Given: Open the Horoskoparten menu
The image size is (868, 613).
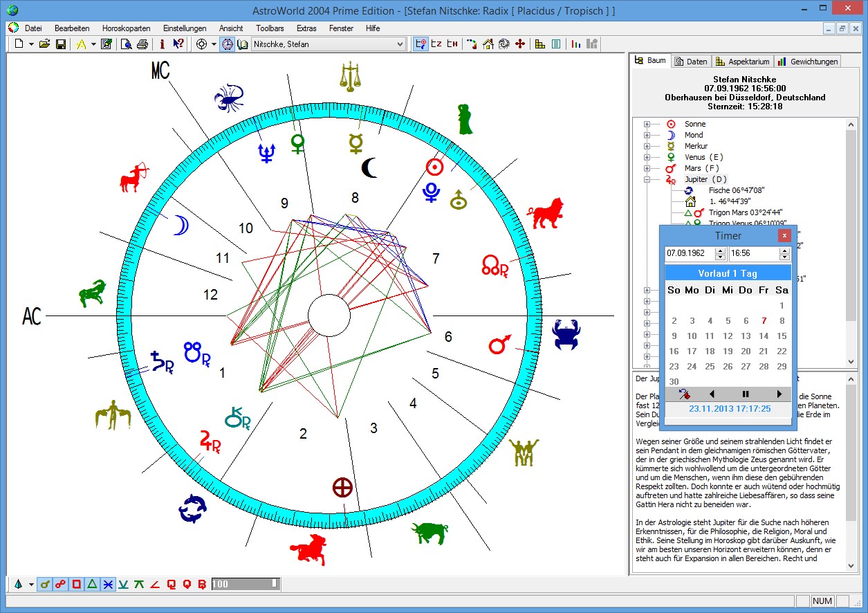Looking at the screenshot, I should (x=126, y=28).
